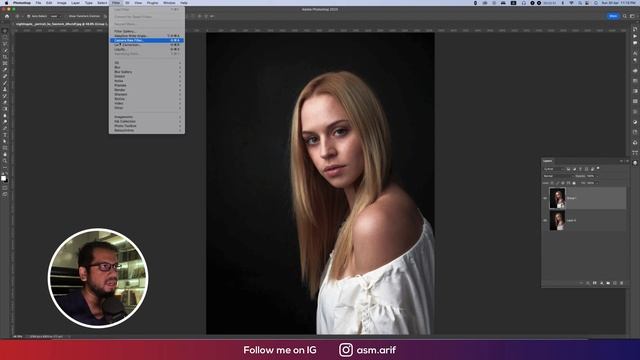Click the foreground color swatch
The height and width of the screenshot is (360, 640).
pos(3,178)
